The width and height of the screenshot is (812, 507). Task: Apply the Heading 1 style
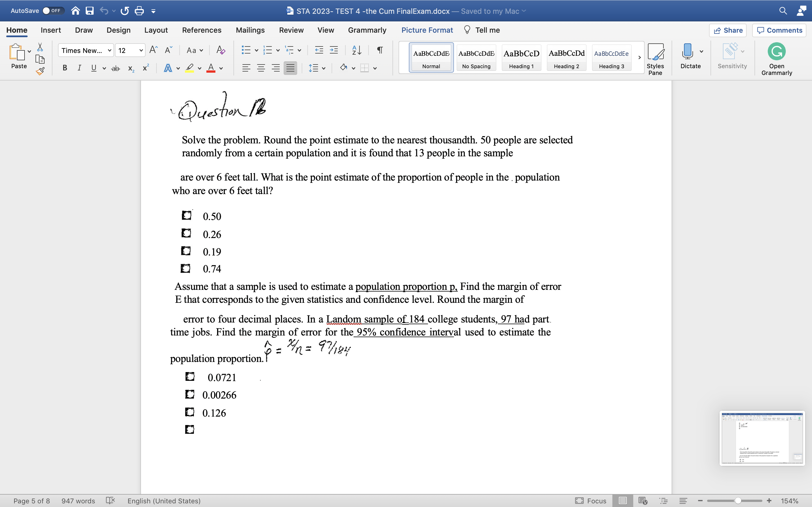(521, 57)
